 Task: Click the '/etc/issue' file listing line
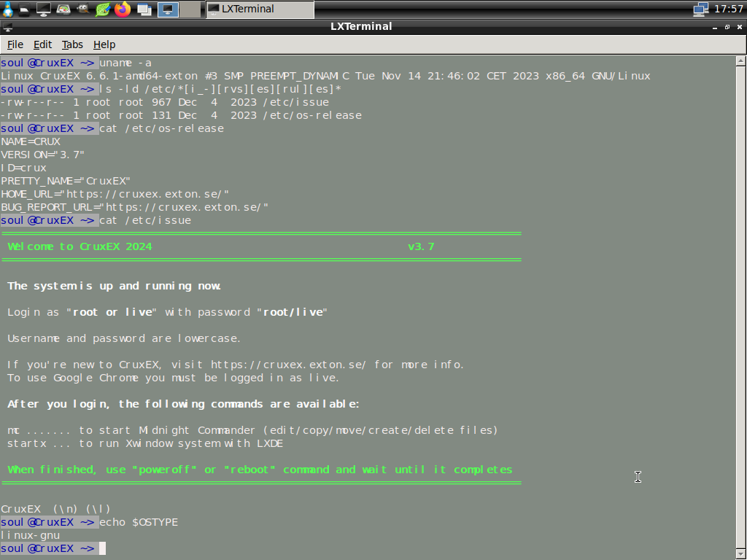(165, 102)
